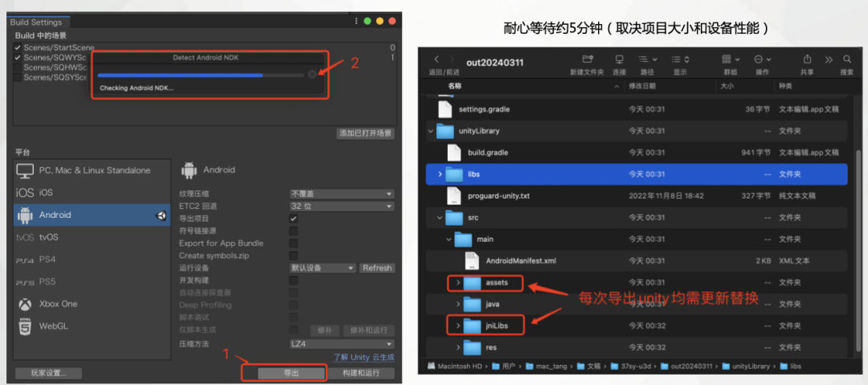
Task: Open the 纹理压缩 texture compression dropdown
Action: (342, 194)
